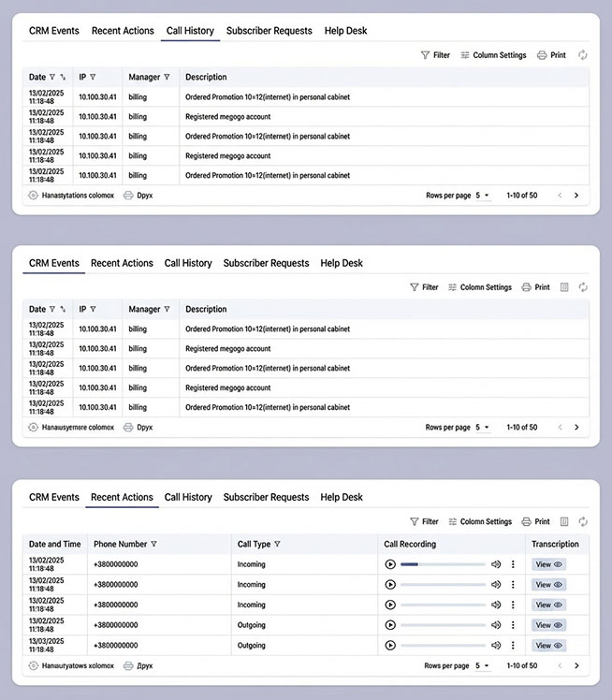612x700 pixels.
Task: Click Call Type column filter icon
Action: coord(277,544)
